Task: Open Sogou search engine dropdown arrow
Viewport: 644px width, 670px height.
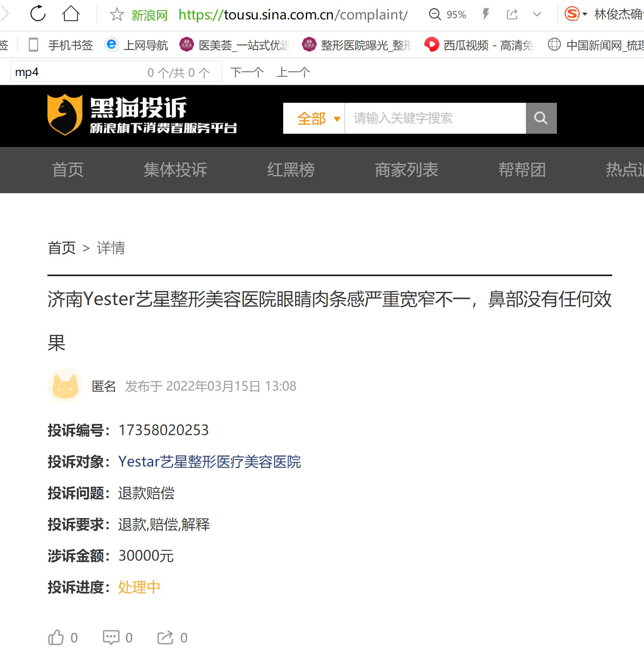Action: click(585, 14)
